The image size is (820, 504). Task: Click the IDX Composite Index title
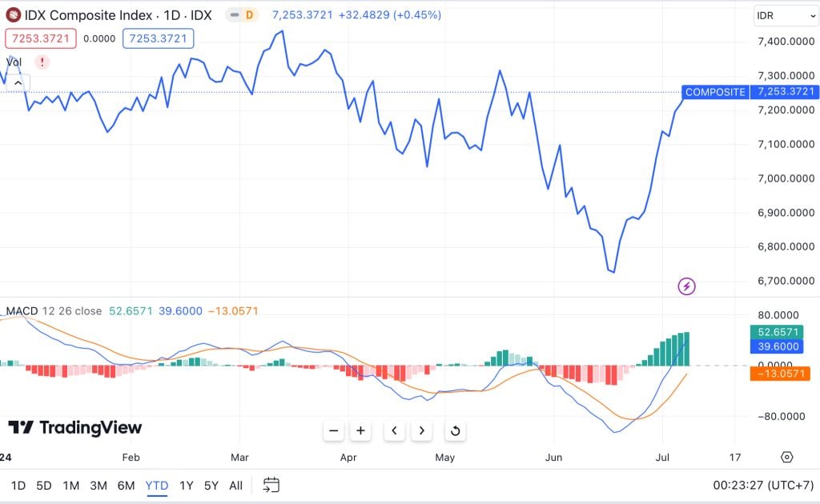tap(118, 15)
